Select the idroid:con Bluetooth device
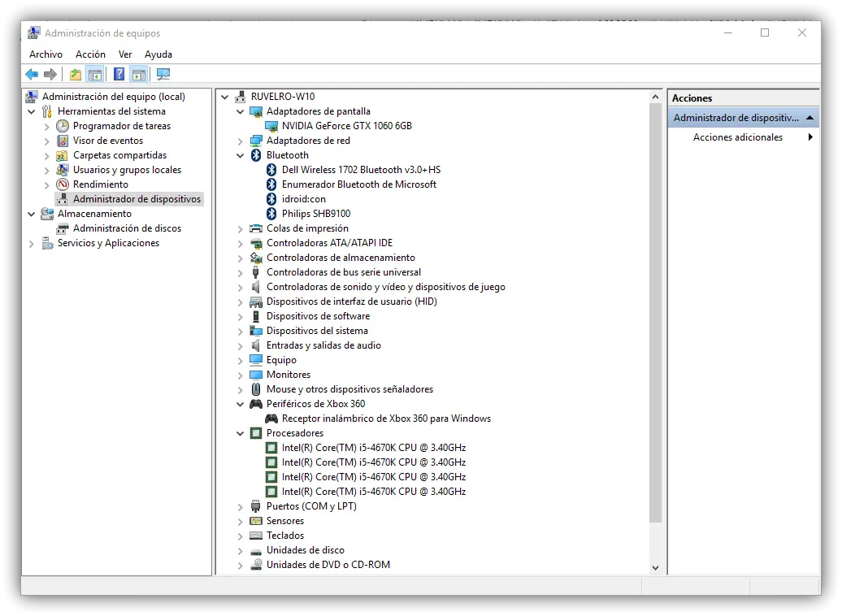Screen dimensions: 842x616 tap(303, 199)
